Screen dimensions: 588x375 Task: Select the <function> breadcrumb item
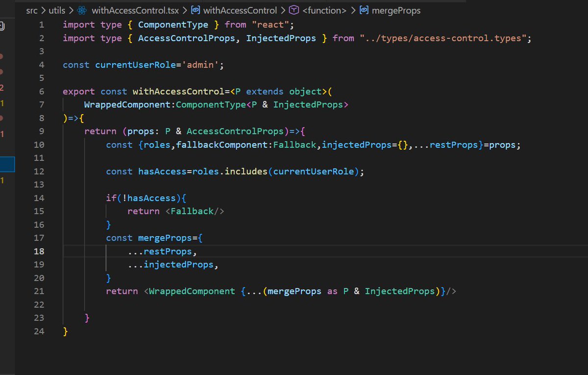tap(324, 10)
